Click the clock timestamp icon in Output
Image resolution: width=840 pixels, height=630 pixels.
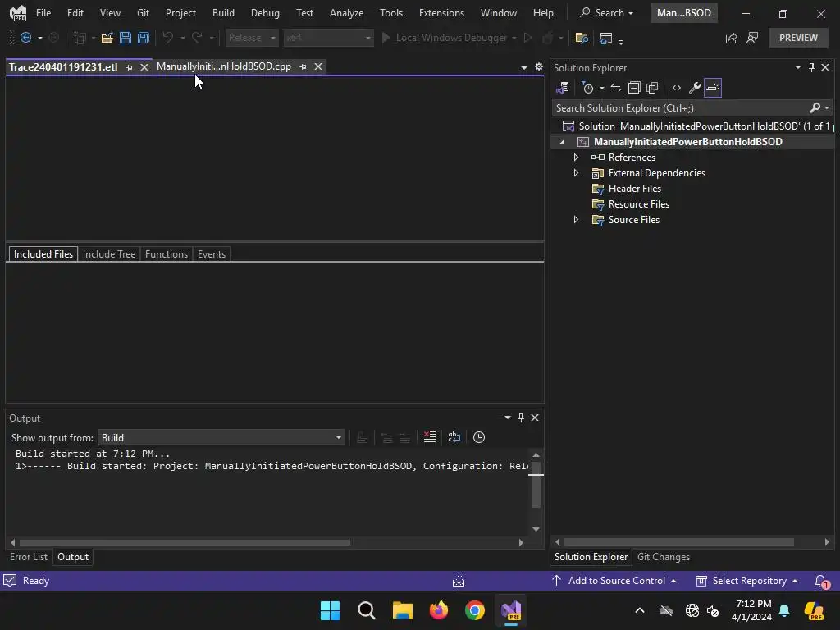coord(479,437)
